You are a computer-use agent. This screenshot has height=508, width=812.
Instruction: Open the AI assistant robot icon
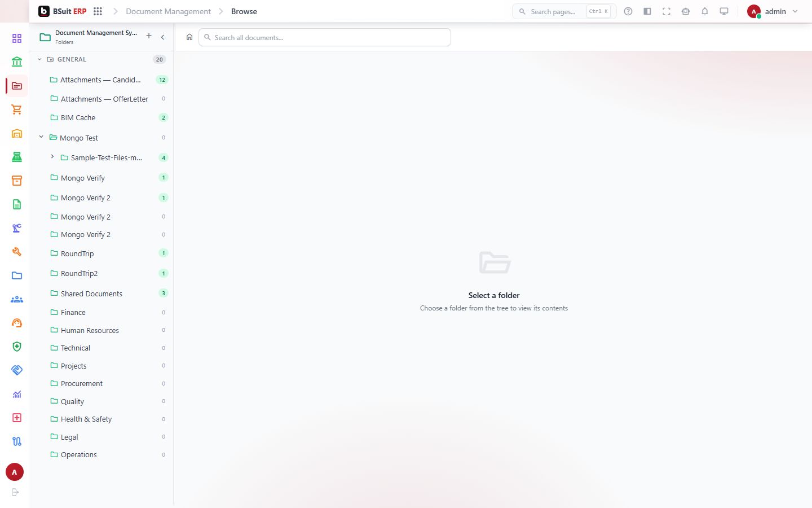point(686,11)
